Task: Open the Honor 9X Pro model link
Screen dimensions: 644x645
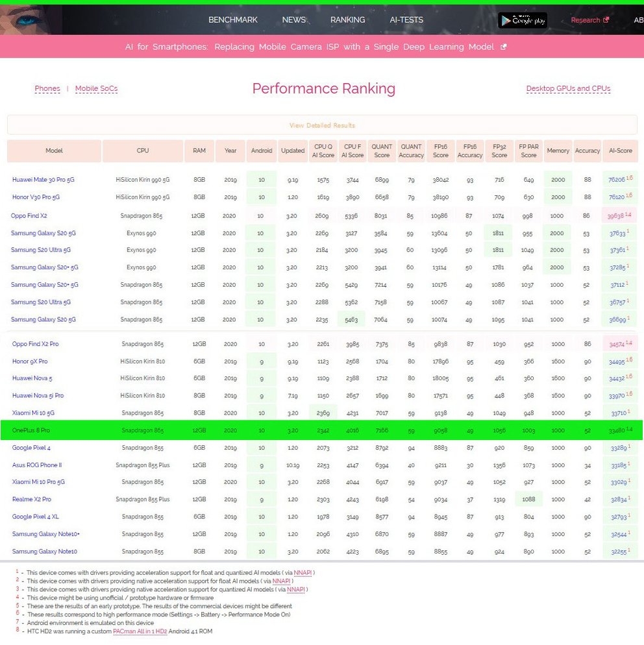Action: point(30,361)
